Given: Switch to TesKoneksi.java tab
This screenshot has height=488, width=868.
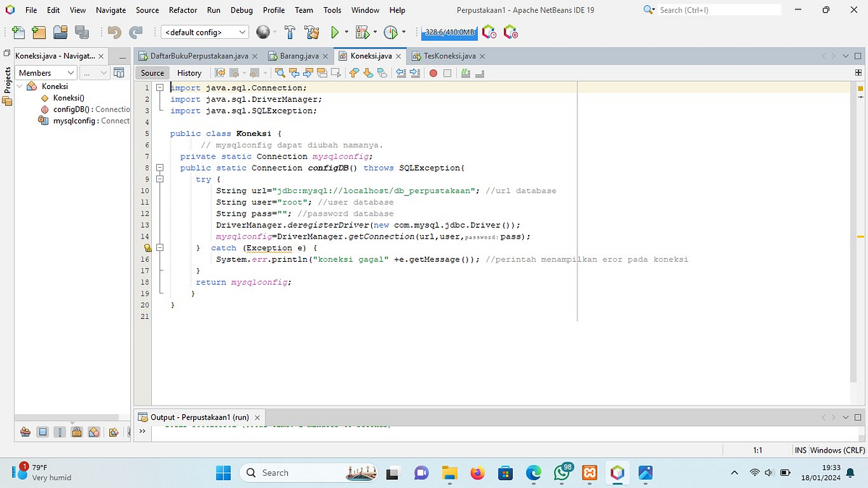Looking at the screenshot, I should point(448,56).
